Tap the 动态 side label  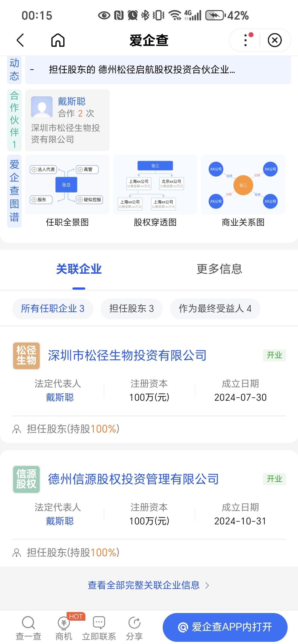point(15,70)
